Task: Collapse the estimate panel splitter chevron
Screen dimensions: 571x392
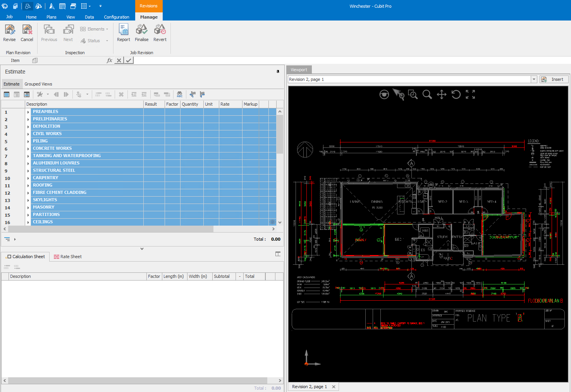Action: (x=142, y=249)
